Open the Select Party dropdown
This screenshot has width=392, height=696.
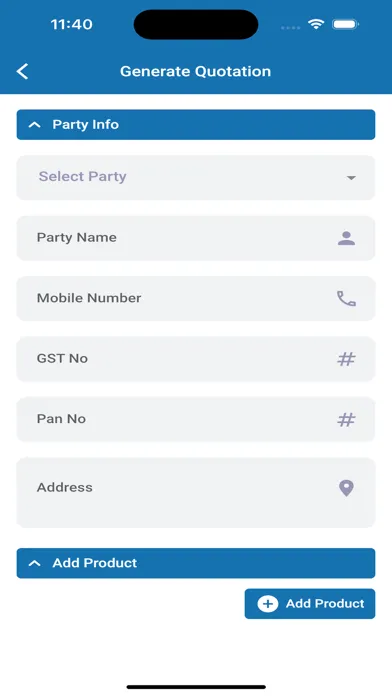(196, 178)
